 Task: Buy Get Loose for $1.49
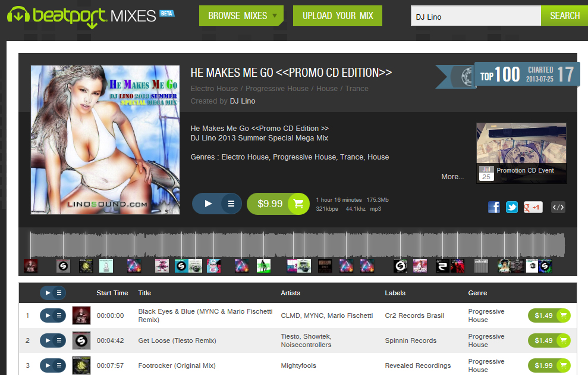click(x=549, y=340)
